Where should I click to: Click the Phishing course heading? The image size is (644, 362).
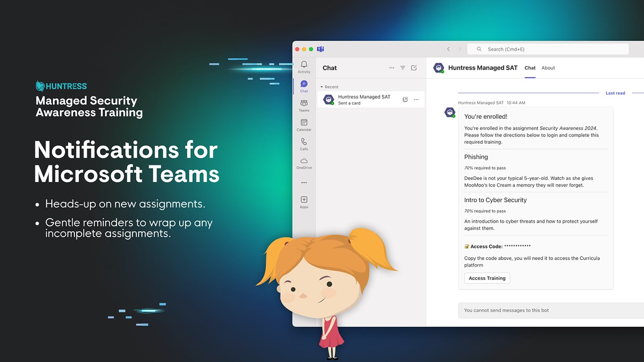(x=476, y=157)
